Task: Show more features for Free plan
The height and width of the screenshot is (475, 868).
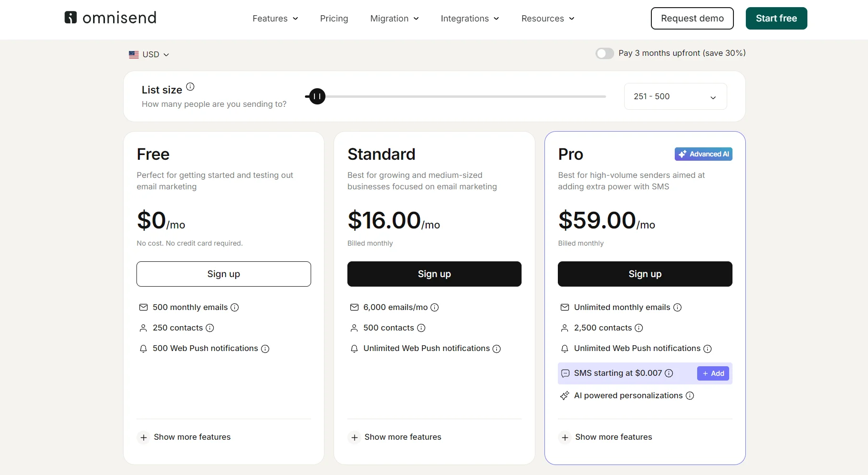Action: (x=184, y=437)
